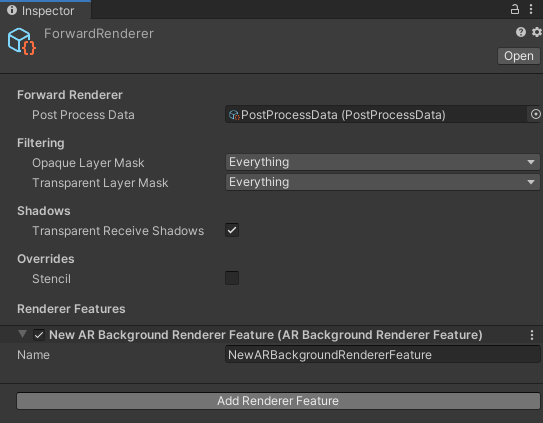The height and width of the screenshot is (423, 543).
Task: Click the ForwardRenderer asset title
Action: 99,34
